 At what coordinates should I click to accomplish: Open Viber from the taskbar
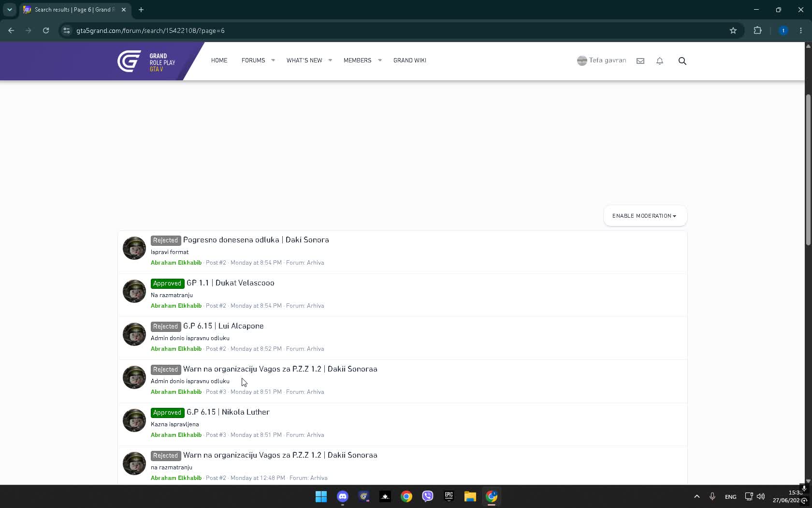427,496
